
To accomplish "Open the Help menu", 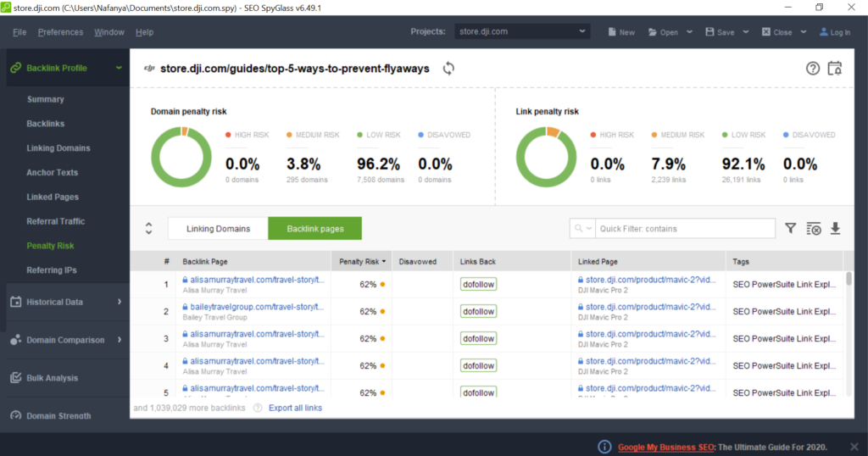I will coord(144,32).
